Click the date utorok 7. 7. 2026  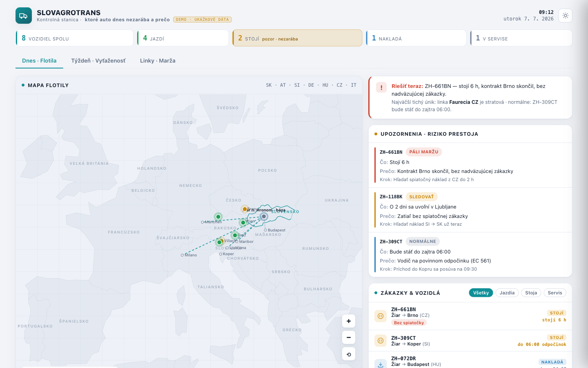[528, 19]
